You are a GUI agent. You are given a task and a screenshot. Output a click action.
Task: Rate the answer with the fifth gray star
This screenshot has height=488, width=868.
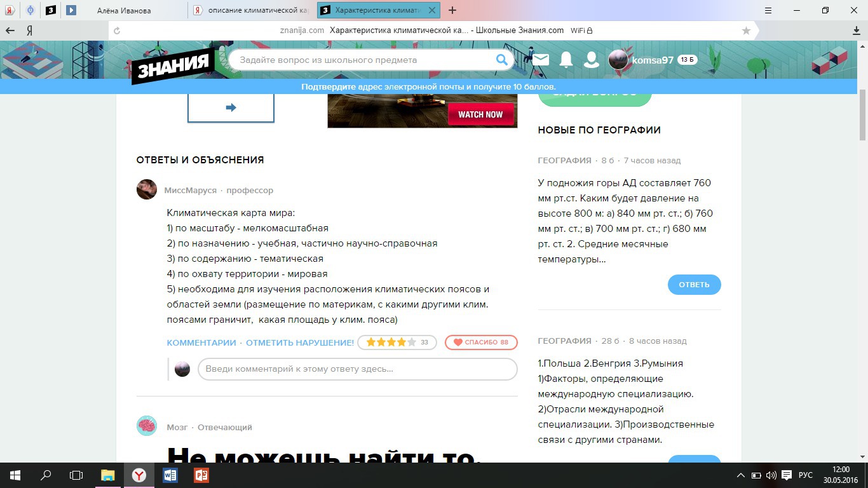[412, 342]
